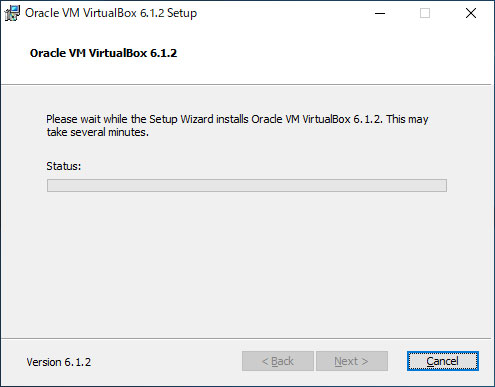Click the separator line above the Cancel button
495x387 pixels.
pyautogui.click(x=246, y=338)
